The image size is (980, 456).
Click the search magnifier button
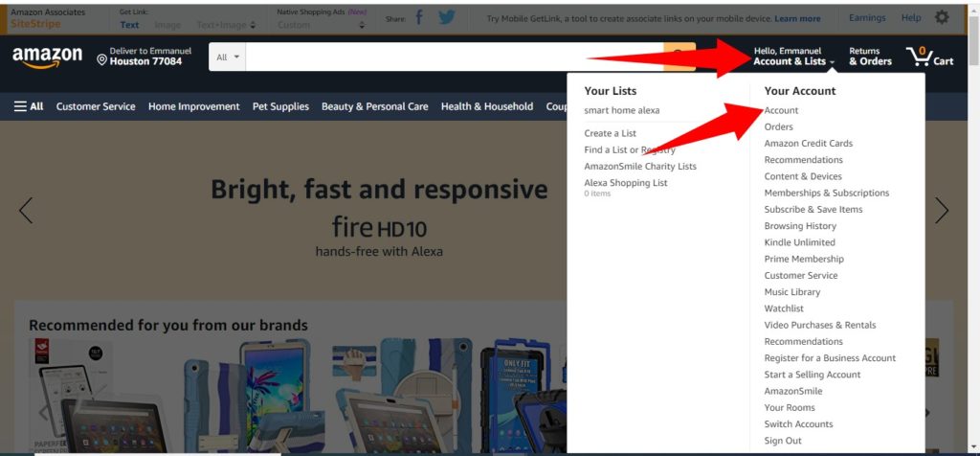(679, 57)
